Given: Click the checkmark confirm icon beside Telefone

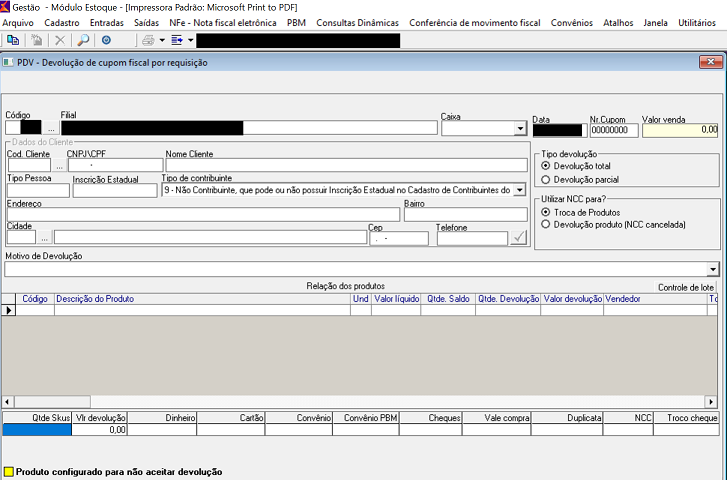Looking at the screenshot, I should [x=518, y=237].
